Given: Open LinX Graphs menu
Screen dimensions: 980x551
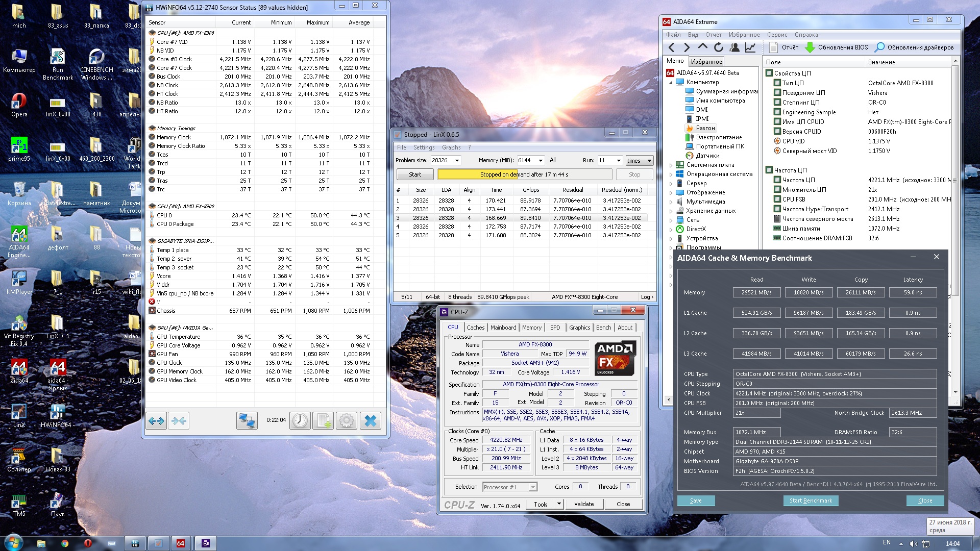Looking at the screenshot, I should click(451, 147).
